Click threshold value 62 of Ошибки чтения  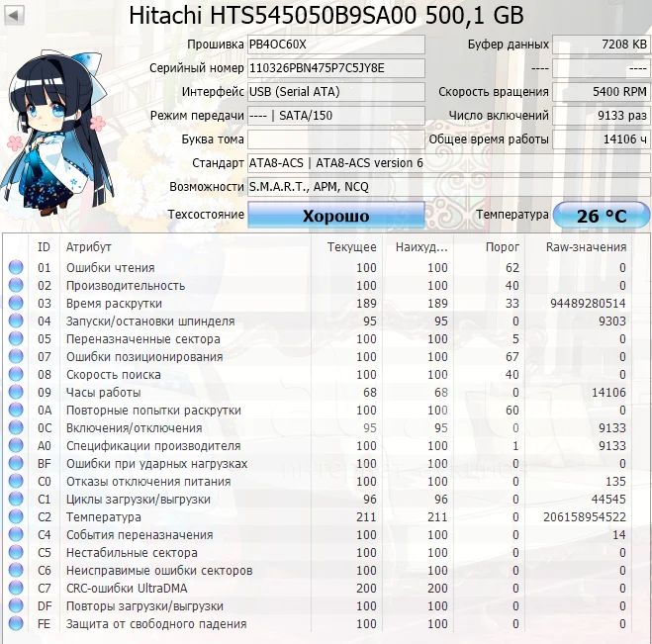pyautogui.click(x=512, y=267)
